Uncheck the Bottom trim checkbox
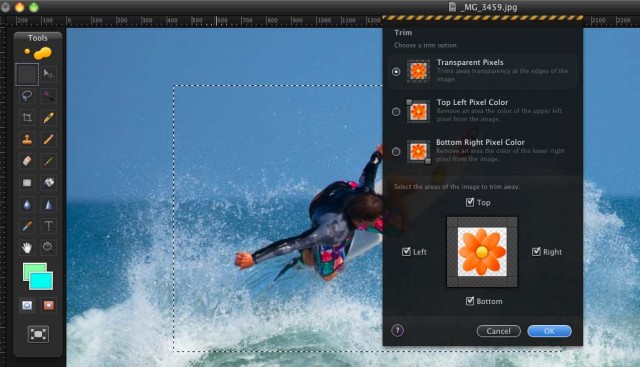Image resolution: width=640 pixels, height=367 pixels. click(x=470, y=301)
